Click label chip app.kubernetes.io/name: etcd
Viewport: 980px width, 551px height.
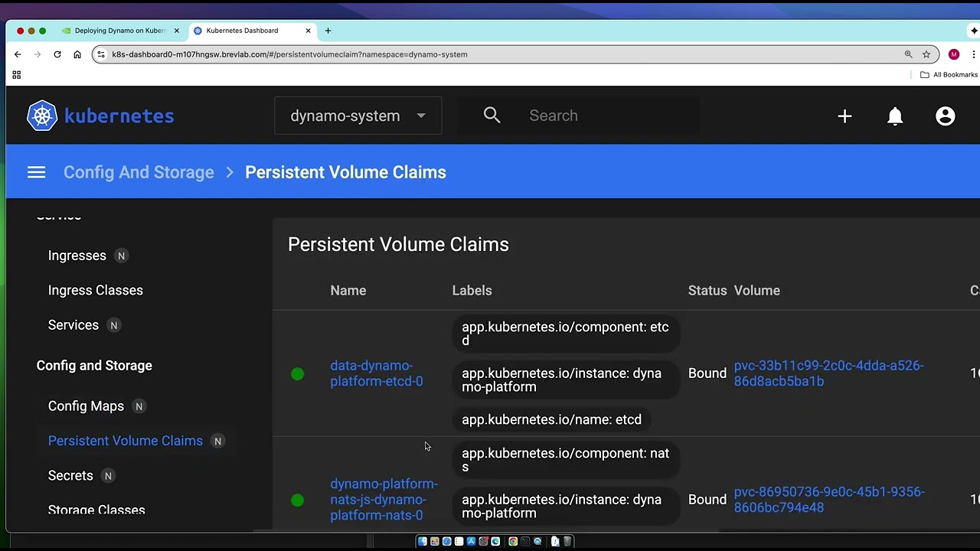pos(551,419)
